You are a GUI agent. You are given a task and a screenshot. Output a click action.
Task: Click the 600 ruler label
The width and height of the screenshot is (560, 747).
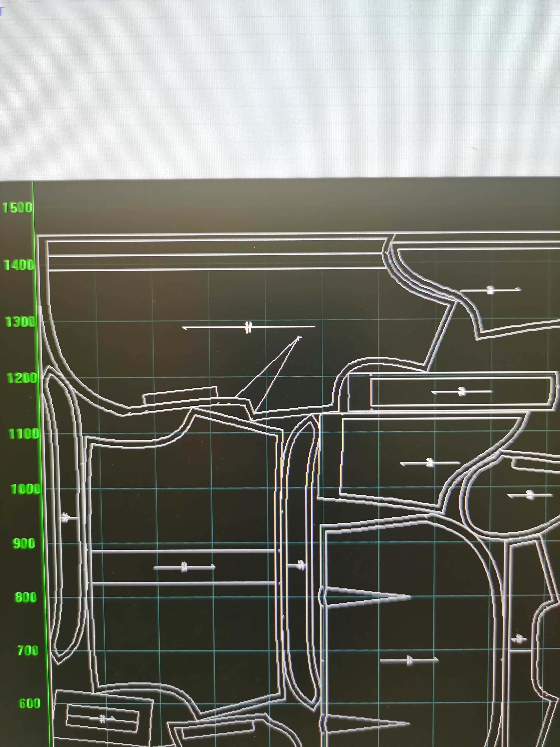(30, 703)
